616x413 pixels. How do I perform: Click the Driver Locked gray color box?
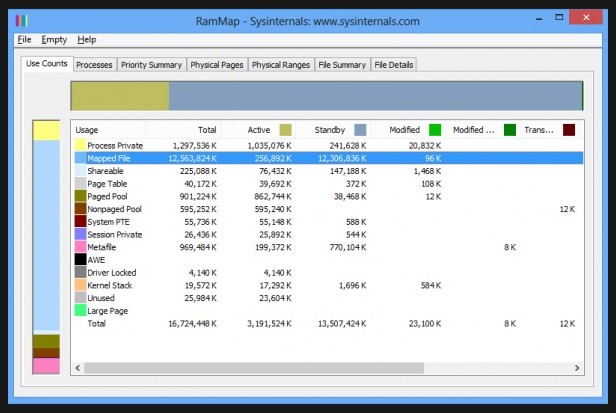pos(81,272)
